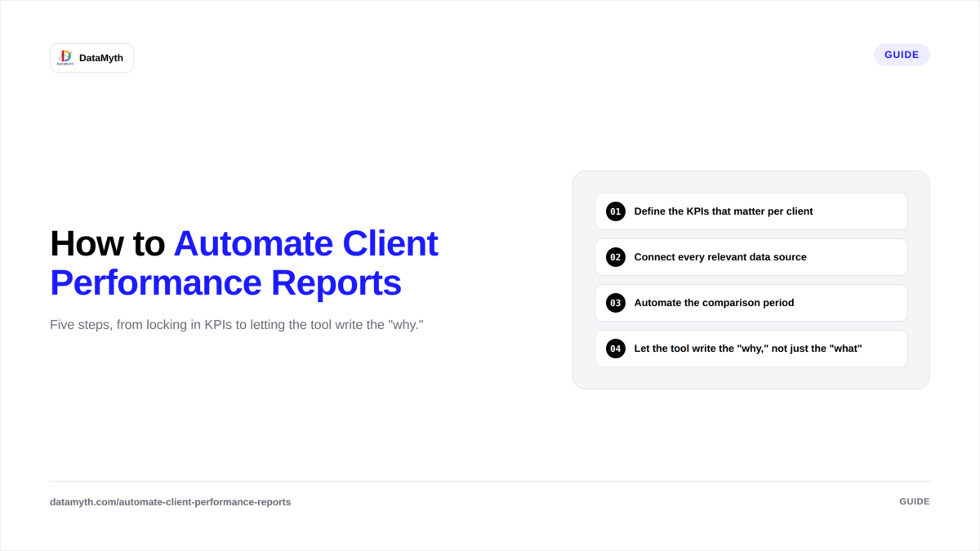Click the DataMyth logo icon
The width and height of the screenshot is (980, 551).
pyautogui.click(x=65, y=58)
